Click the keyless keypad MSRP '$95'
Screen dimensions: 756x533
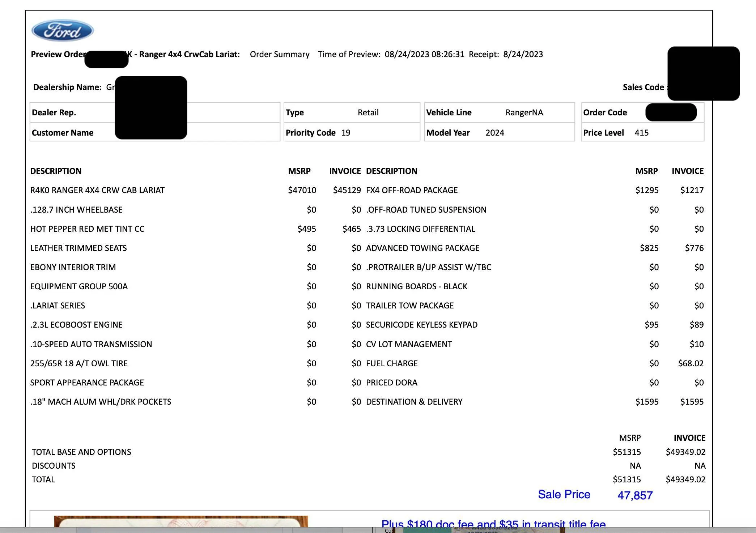pos(652,325)
